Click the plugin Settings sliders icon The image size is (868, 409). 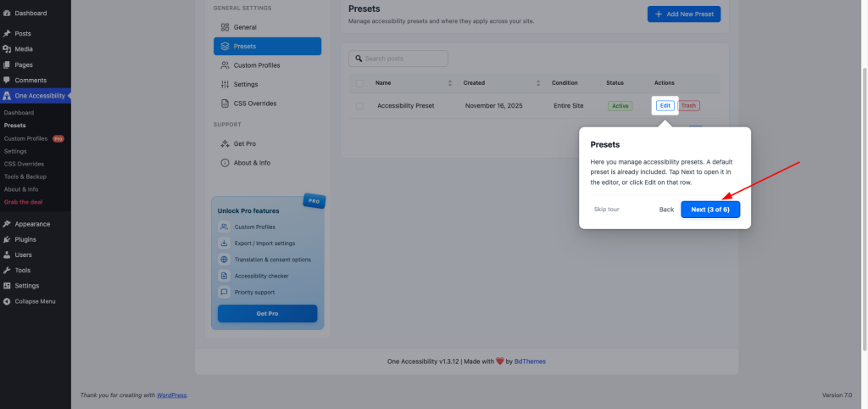pyautogui.click(x=225, y=84)
